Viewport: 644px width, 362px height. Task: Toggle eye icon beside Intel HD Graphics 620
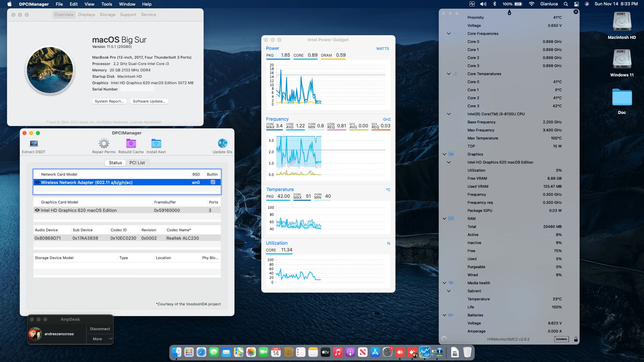tap(37, 210)
